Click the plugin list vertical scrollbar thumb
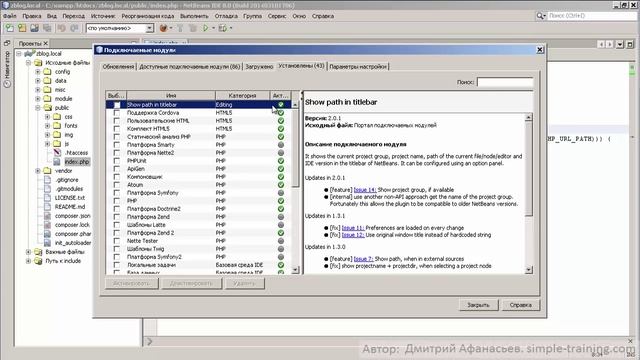Screen dimensions: 640x360 (x=296, y=149)
